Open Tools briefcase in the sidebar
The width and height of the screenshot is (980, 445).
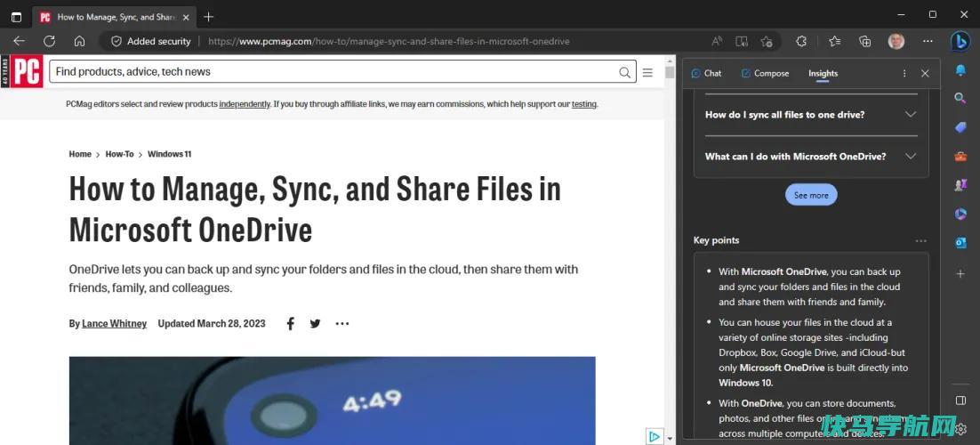[x=960, y=157]
